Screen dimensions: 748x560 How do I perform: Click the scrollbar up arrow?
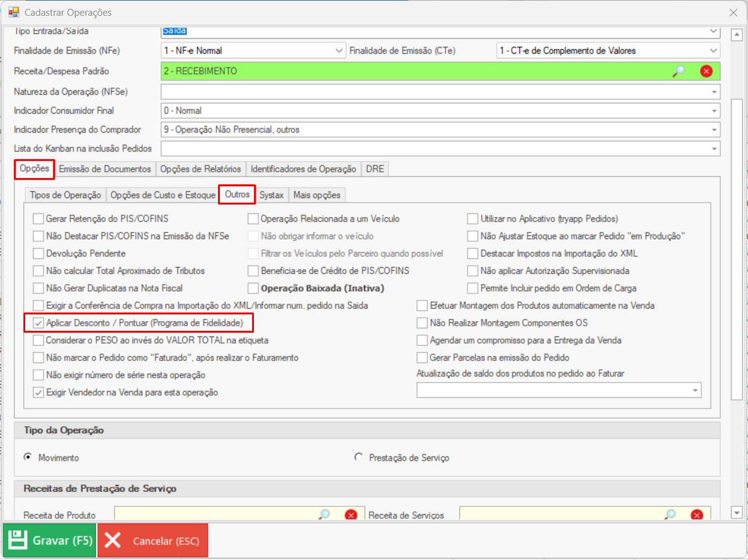coord(737,35)
